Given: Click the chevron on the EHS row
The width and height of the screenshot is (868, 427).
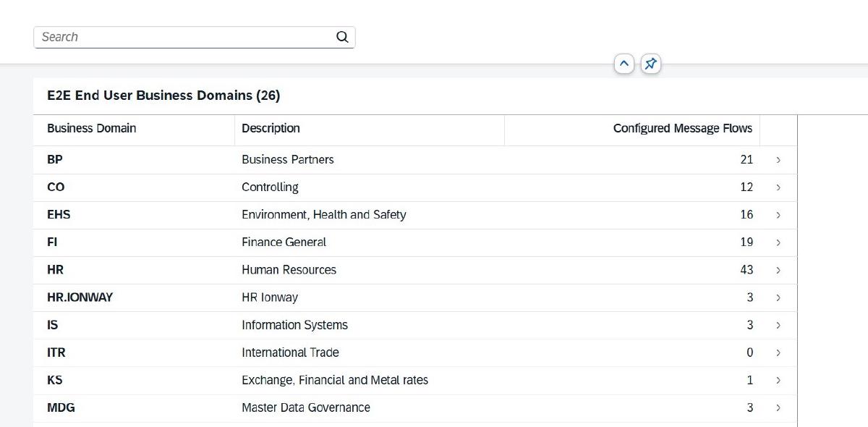Looking at the screenshot, I should click(x=778, y=215).
